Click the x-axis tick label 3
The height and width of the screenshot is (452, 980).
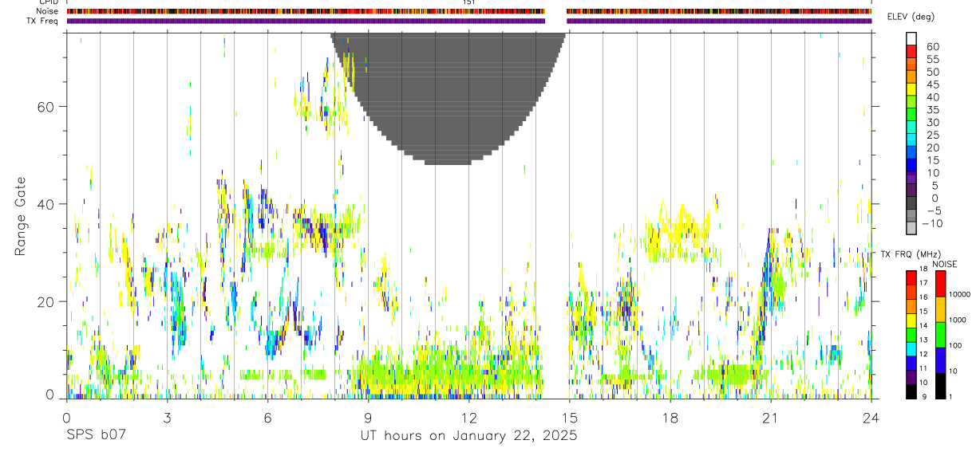[167, 417]
